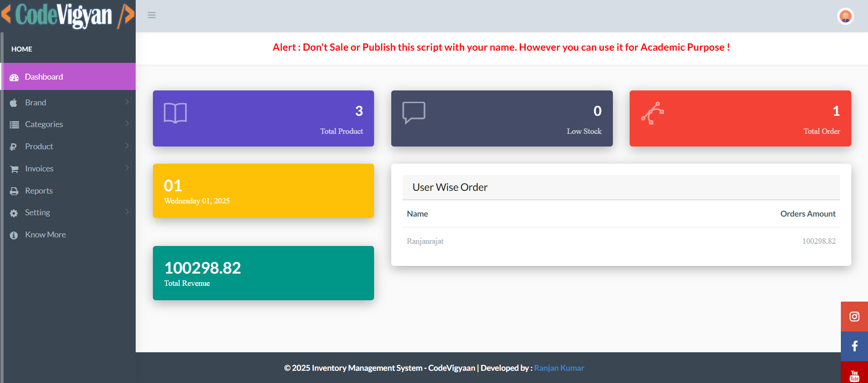Click the vector path icon on Total Order
The height and width of the screenshot is (383, 868).
coord(652,113)
